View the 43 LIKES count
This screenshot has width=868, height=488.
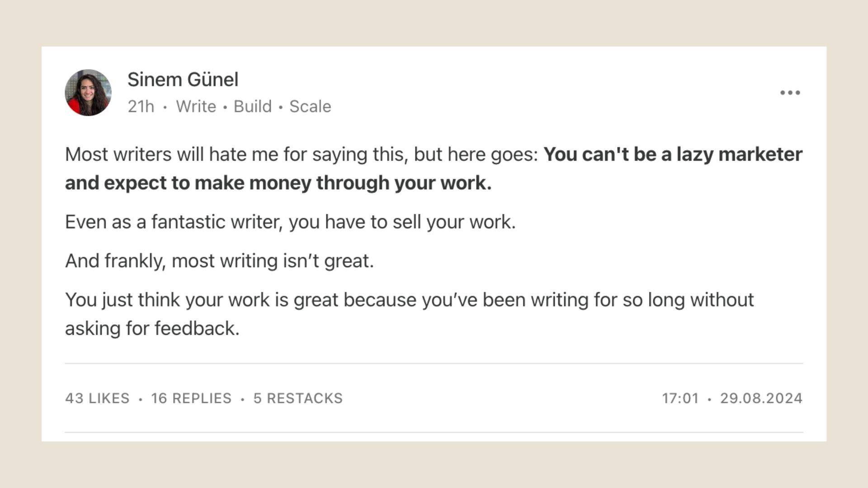pos(97,398)
